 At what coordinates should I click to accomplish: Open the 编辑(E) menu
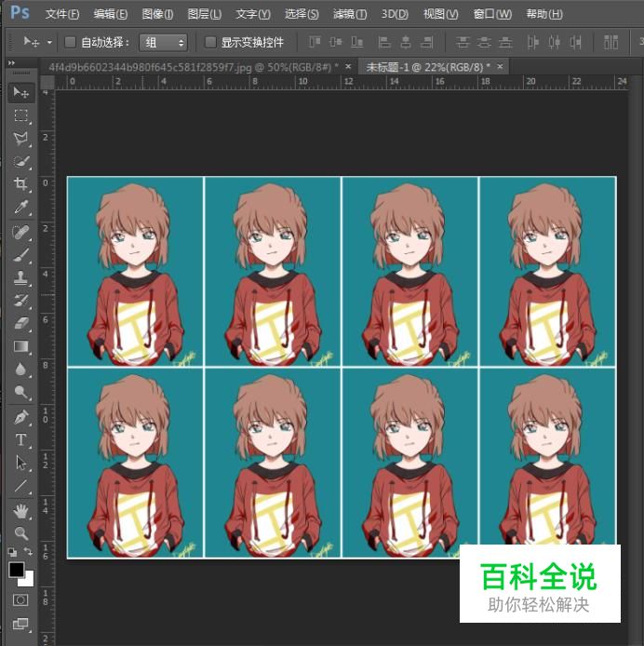tap(111, 14)
